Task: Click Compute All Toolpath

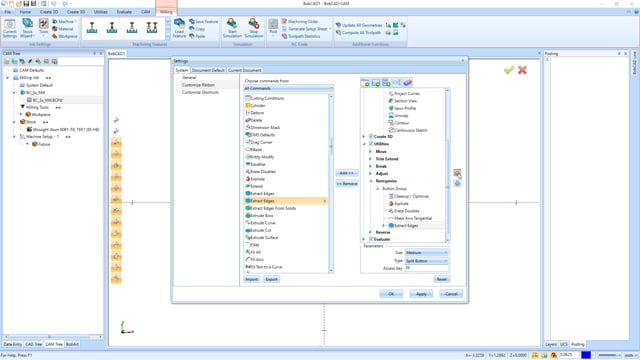Action: (358, 32)
